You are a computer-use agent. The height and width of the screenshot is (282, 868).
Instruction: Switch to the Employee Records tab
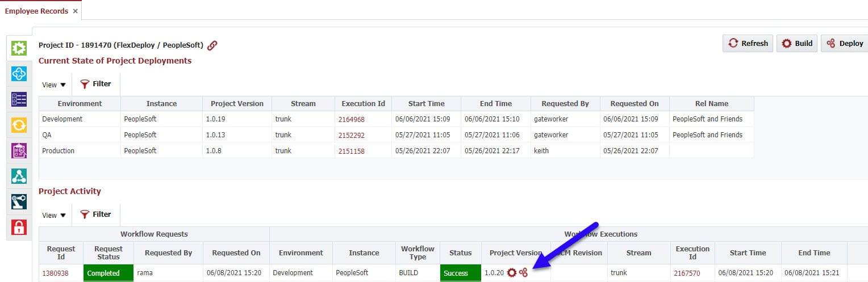[x=36, y=11]
